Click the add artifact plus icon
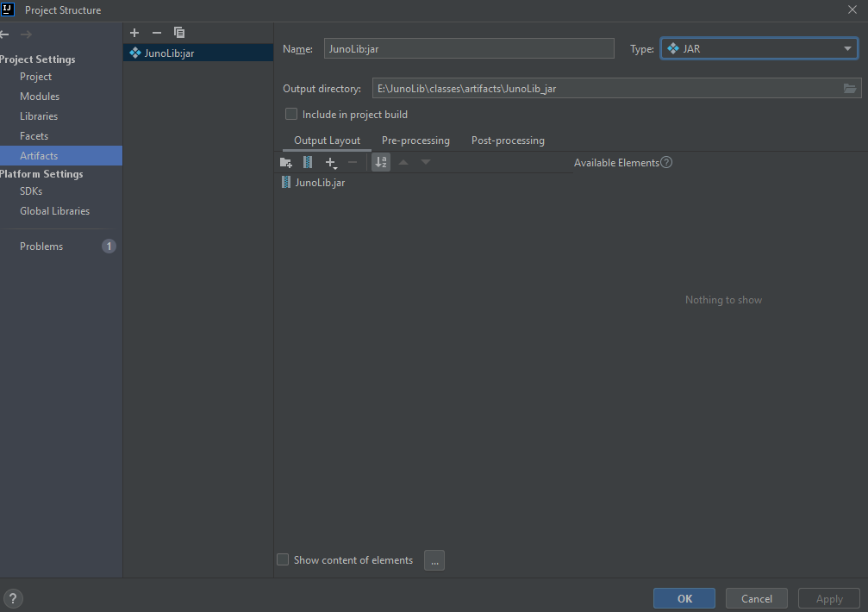The height and width of the screenshot is (612, 868). click(x=134, y=33)
